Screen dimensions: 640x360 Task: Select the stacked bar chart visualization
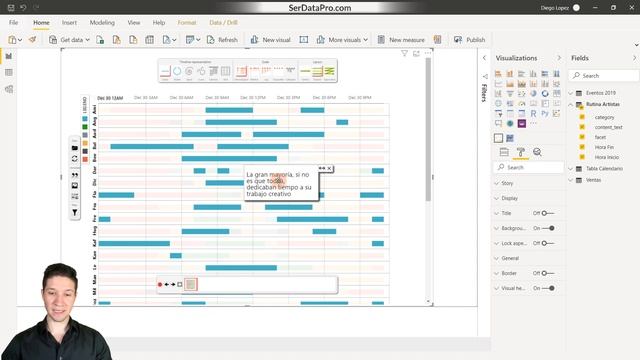[x=498, y=73]
